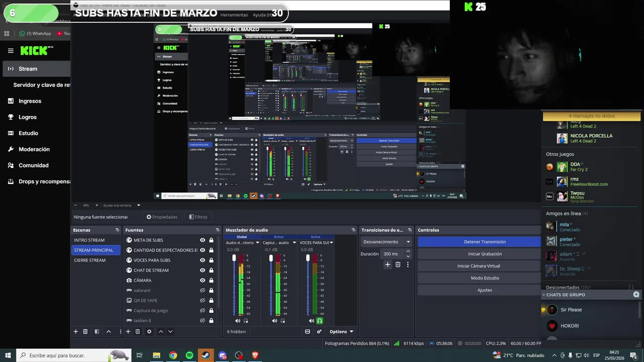This screenshot has height=362, width=644.
Task: Hide the VOCES PARA SUBS source
Action: [x=202, y=260]
